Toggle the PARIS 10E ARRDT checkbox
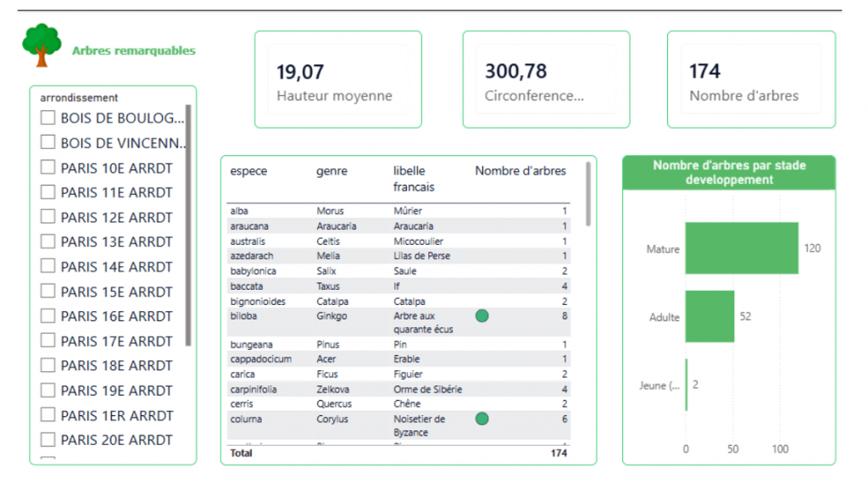The image size is (868, 483). [x=48, y=168]
